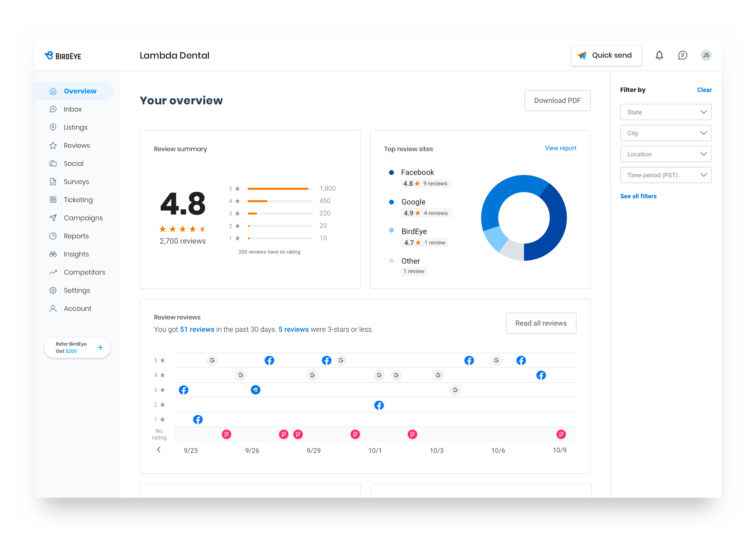Open the City filter dropdown
The image size is (756, 549).
[x=666, y=133]
